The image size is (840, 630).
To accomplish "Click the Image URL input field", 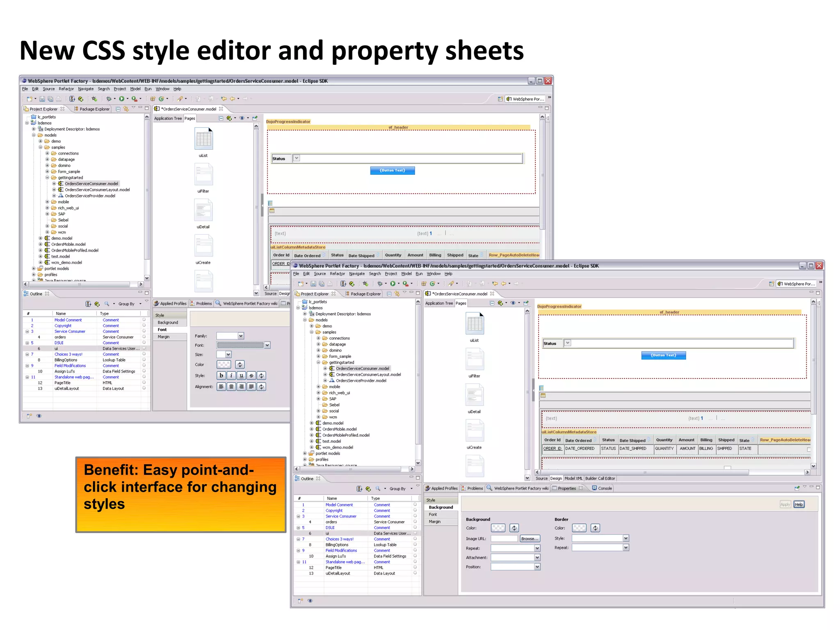I will coord(504,539).
